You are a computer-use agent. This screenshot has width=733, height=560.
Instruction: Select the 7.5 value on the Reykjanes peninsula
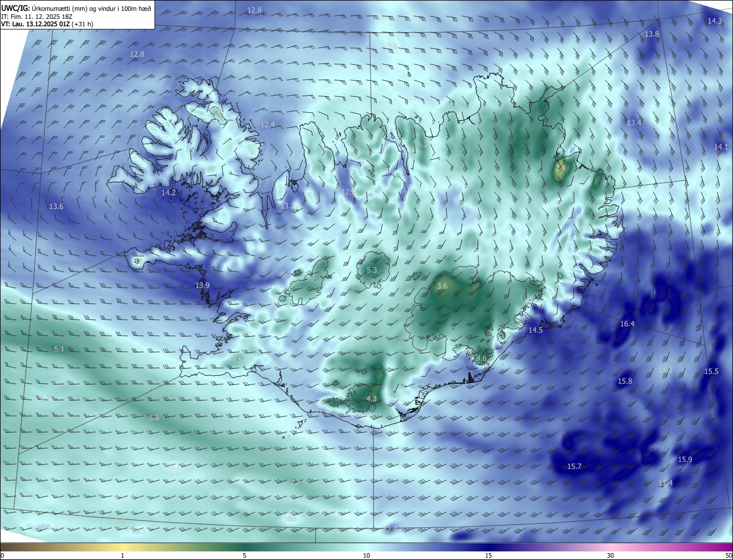pos(238,359)
